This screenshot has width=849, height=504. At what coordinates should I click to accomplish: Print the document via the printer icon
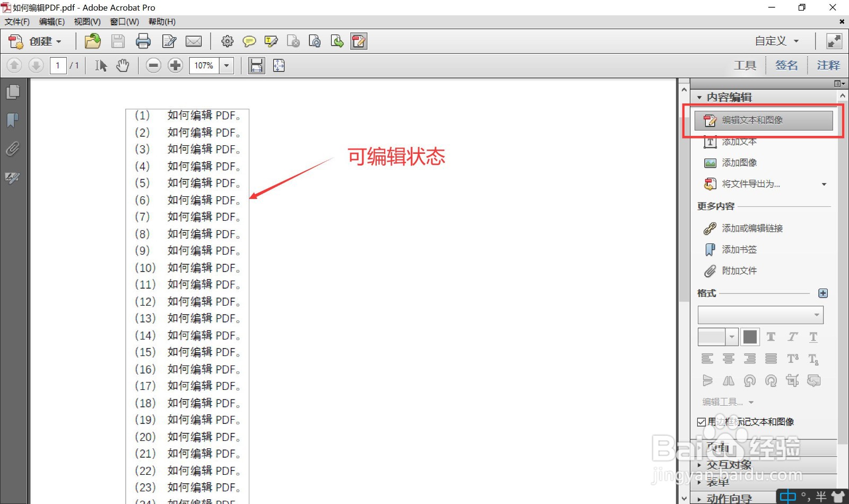click(x=143, y=41)
